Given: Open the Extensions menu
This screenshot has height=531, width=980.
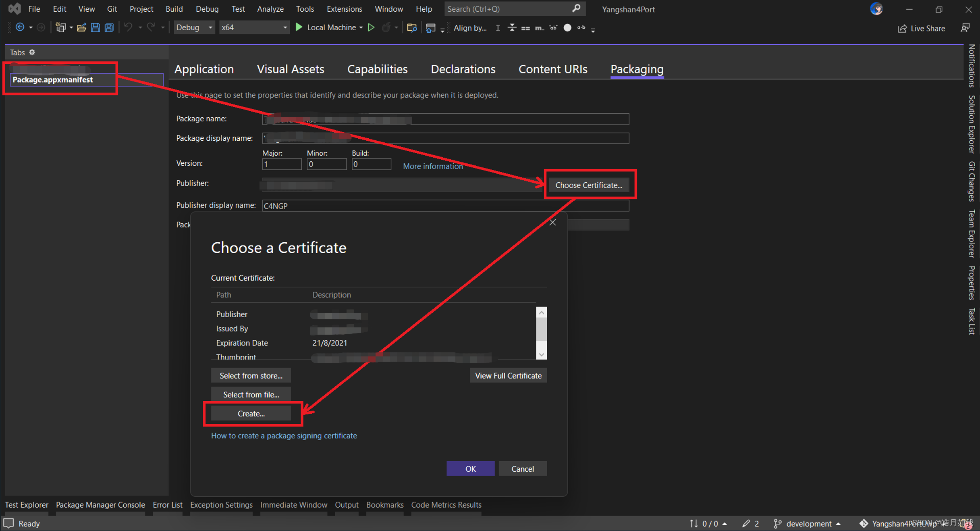Looking at the screenshot, I should coord(344,8).
